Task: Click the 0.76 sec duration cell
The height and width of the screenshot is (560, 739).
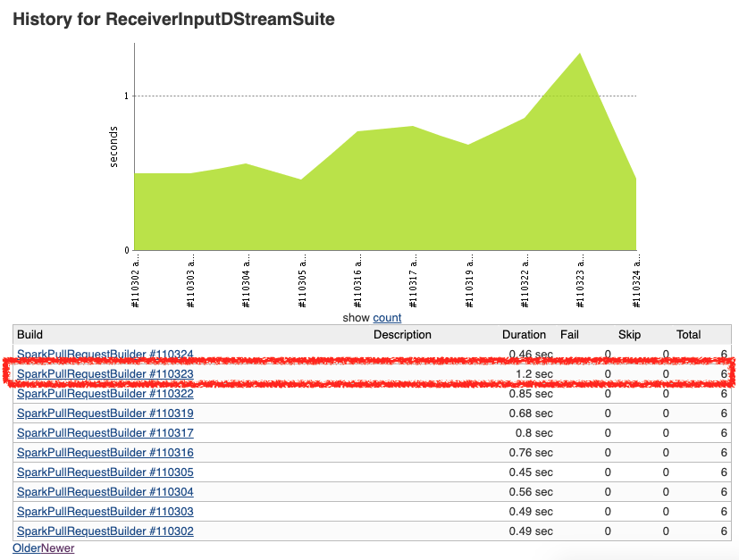Action: click(x=531, y=453)
